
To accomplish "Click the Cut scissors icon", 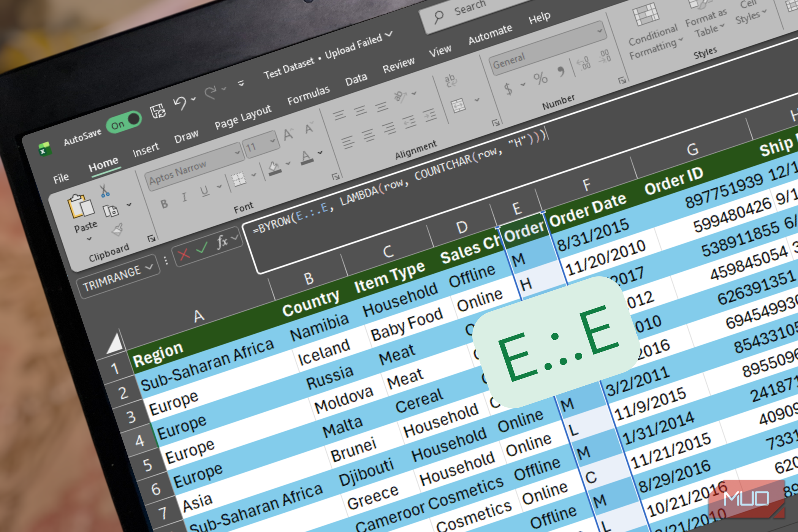I will coord(104,191).
